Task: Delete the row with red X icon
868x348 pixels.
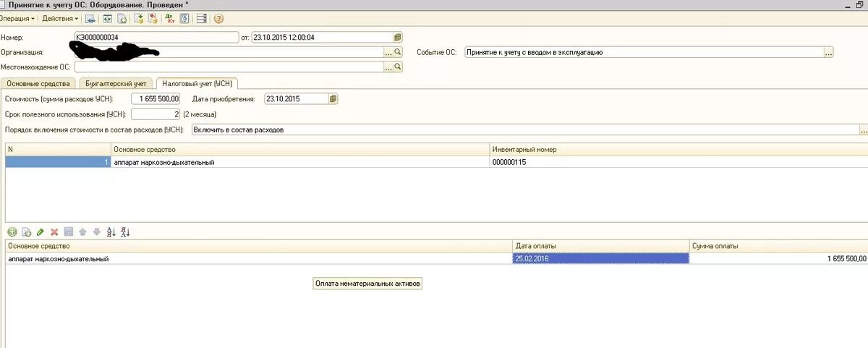Action: [x=54, y=232]
